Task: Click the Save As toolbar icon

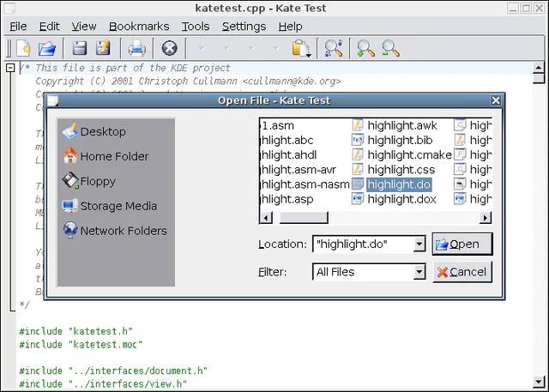Action: 103,48
